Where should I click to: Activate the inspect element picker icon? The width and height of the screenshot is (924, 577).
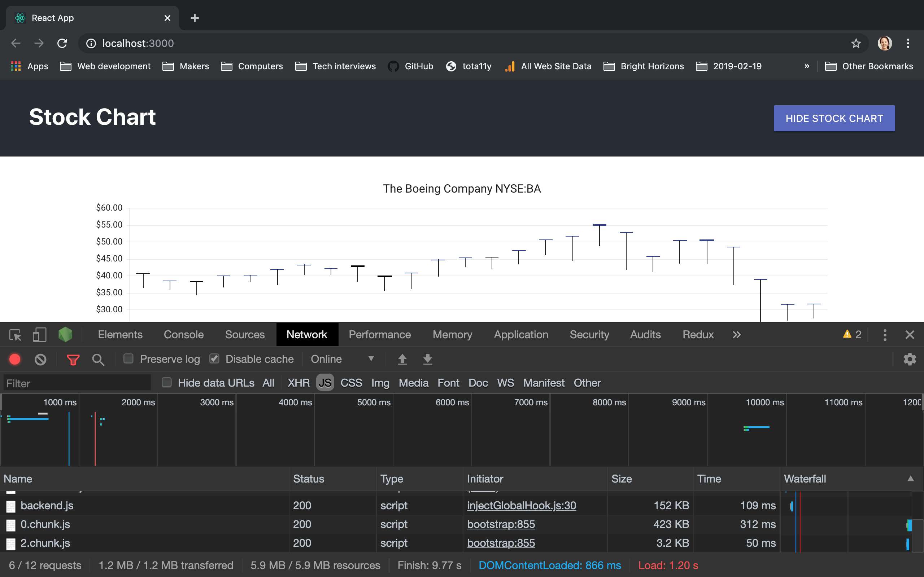(15, 335)
